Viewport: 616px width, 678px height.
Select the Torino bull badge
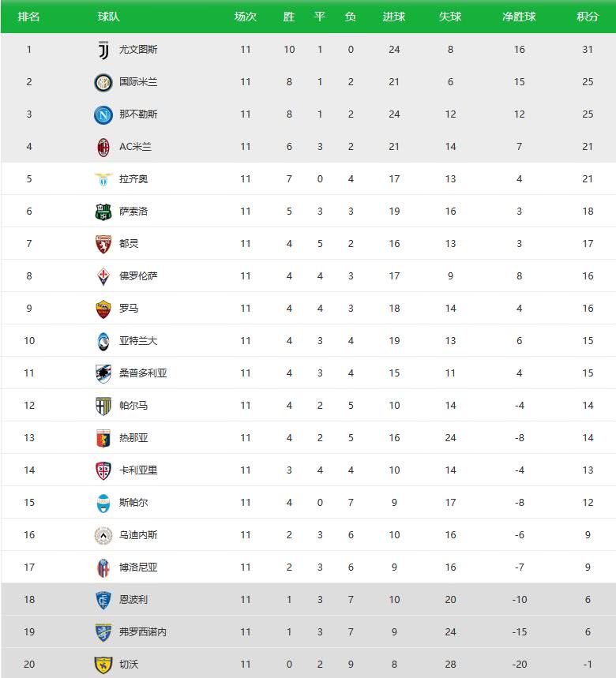(103, 244)
